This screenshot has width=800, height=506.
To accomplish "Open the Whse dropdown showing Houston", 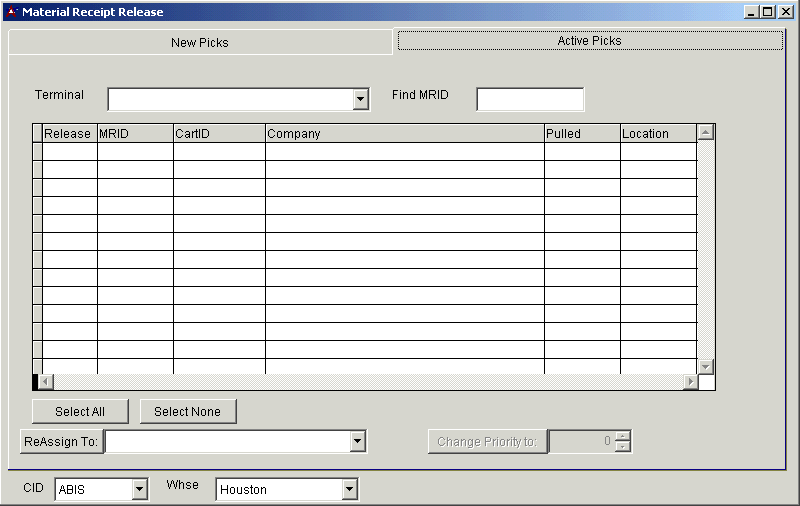I will [349, 489].
